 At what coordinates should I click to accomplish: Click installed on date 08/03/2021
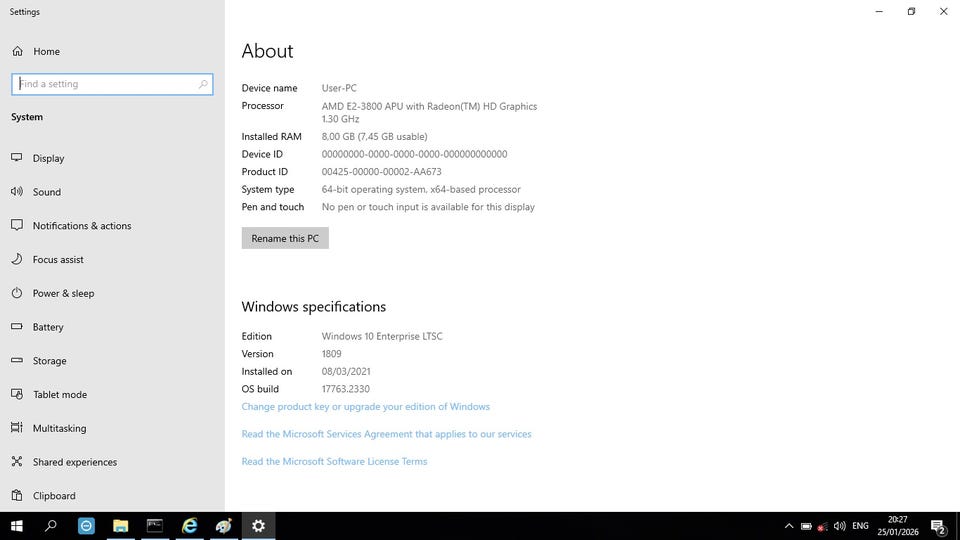(346, 371)
